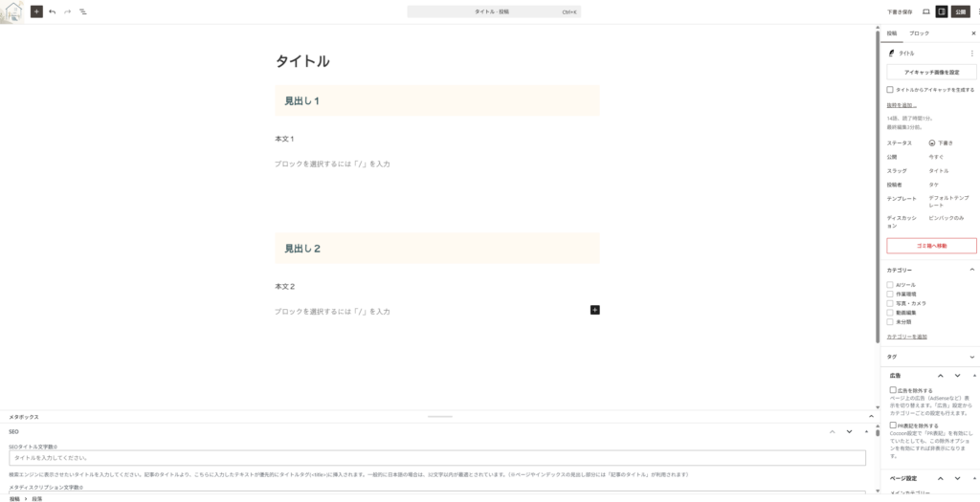Select the 見出し１ heading block
This screenshot has height=502, width=980.
coord(437,100)
